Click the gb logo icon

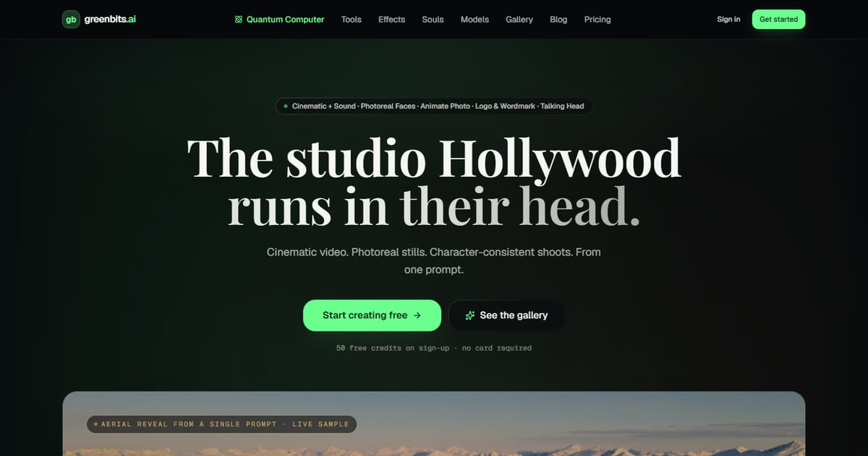(x=71, y=20)
